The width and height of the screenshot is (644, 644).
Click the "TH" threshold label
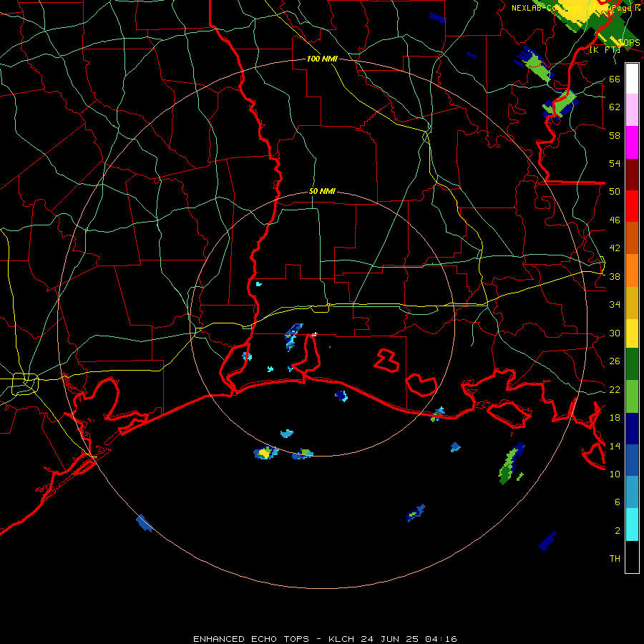click(x=615, y=559)
